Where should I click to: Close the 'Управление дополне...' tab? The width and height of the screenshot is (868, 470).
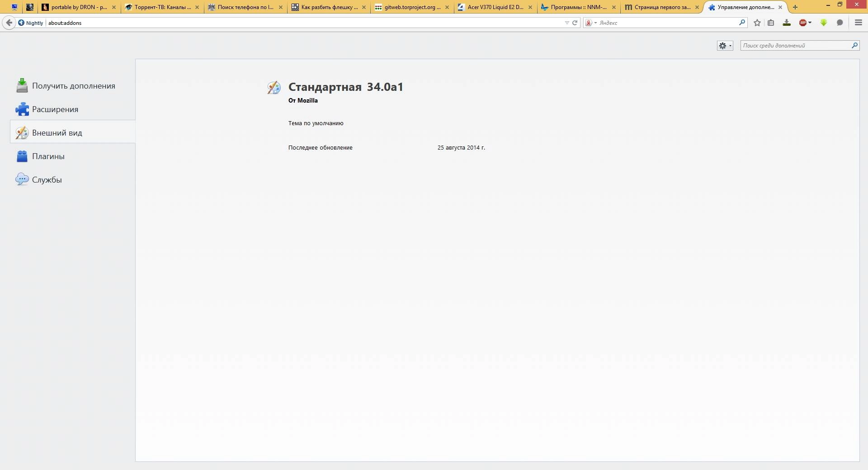pyautogui.click(x=780, y=7)
